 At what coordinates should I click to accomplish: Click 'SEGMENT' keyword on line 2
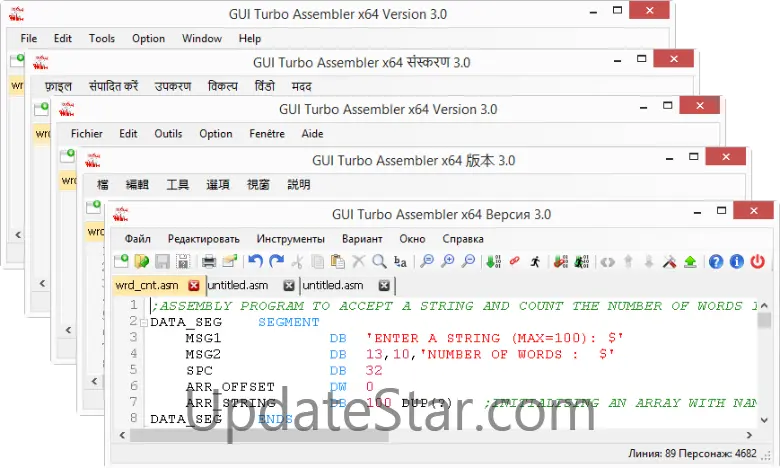tap(289, 322)
